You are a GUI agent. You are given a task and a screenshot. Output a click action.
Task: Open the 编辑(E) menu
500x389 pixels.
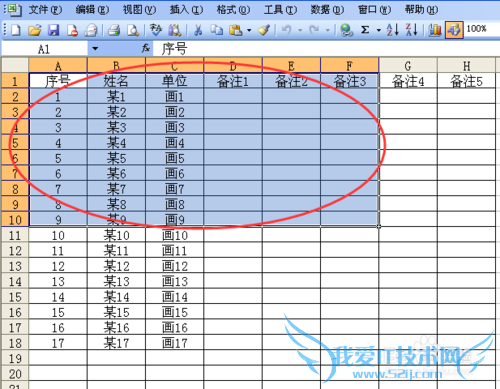tap(92, 10)
